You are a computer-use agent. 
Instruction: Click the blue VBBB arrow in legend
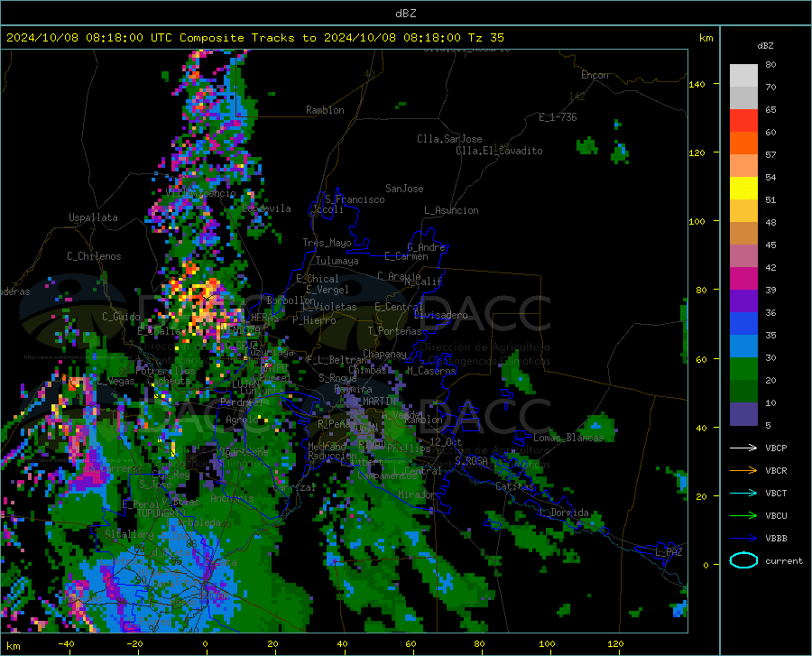(743, 538)
